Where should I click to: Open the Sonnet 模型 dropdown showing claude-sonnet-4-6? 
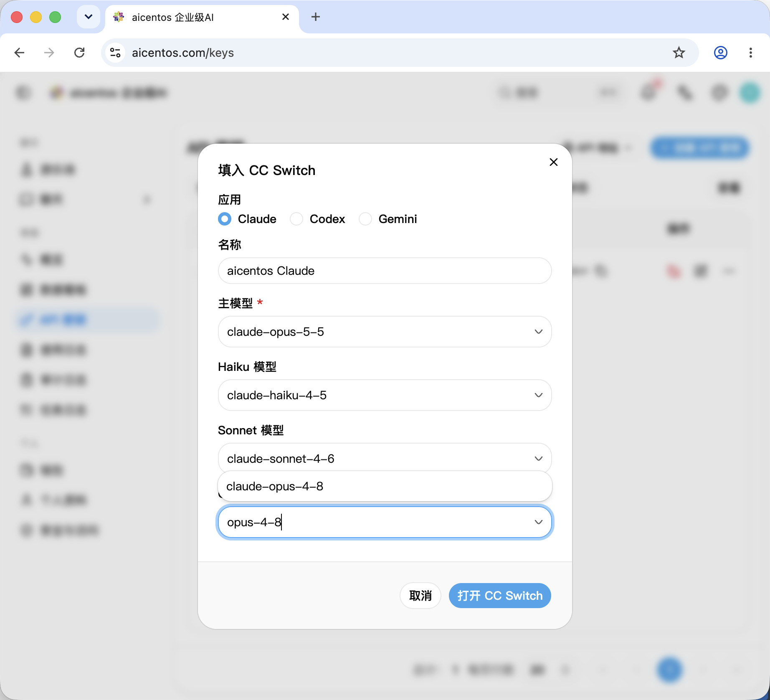coord(385,458)
